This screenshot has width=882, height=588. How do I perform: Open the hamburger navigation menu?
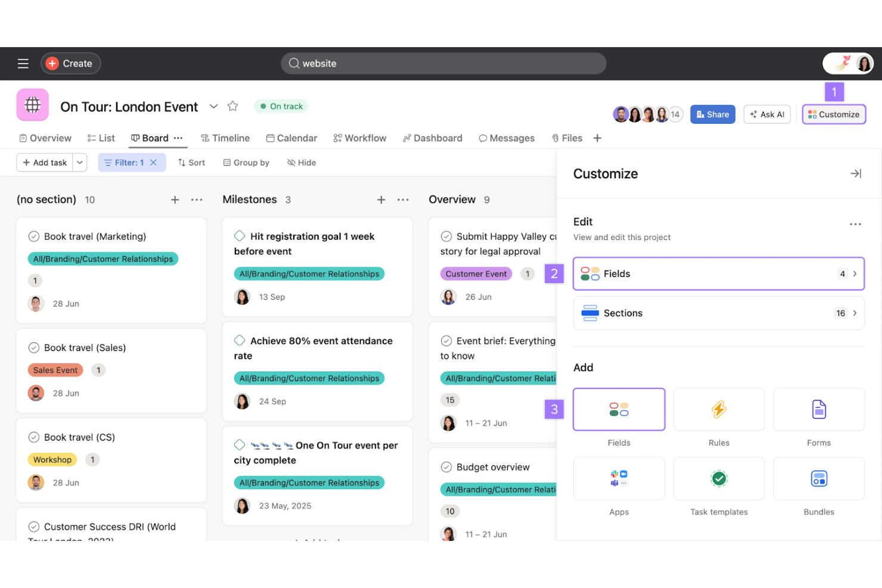23,63
